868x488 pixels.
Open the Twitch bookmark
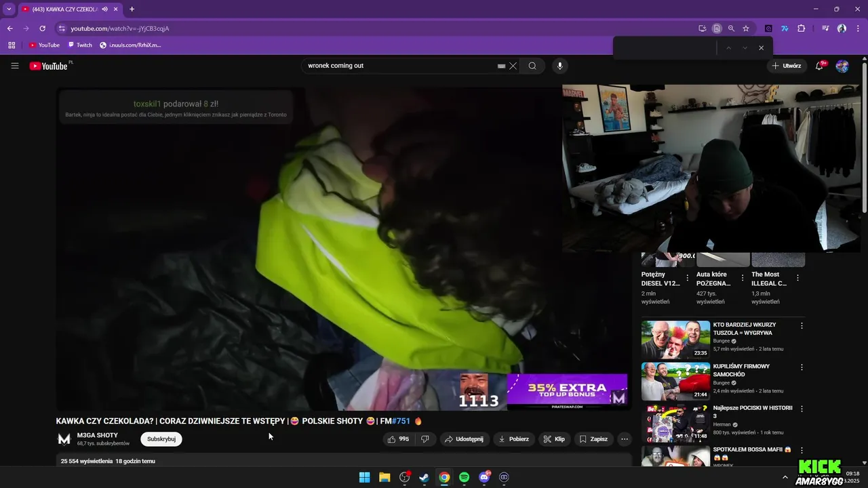80,45
